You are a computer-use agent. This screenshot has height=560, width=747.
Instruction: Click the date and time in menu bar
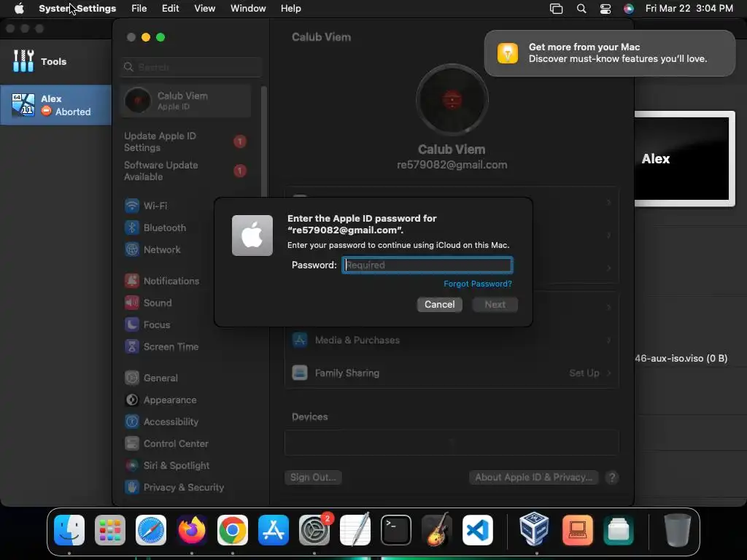689,8
